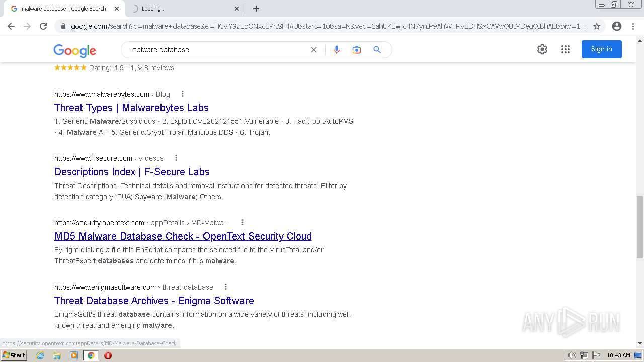Switch to the Loading tab

184,9
